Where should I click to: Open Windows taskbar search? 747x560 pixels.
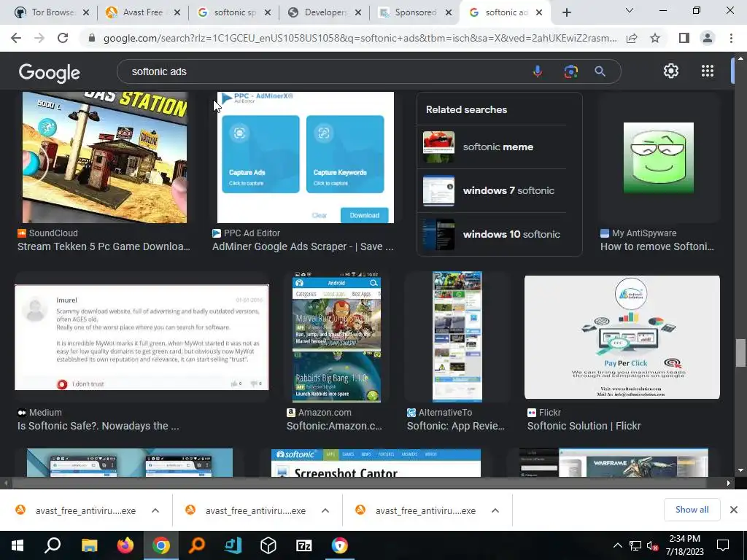[x=53, y=545]
